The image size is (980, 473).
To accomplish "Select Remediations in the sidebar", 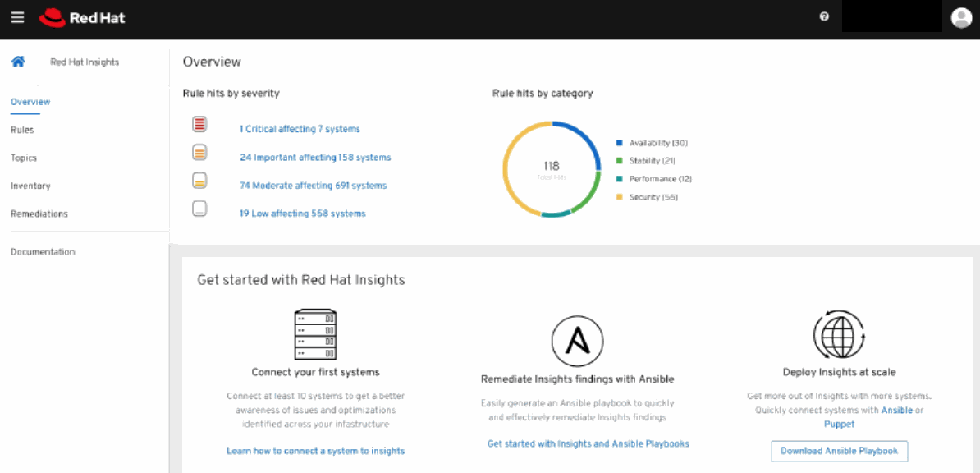I will click(x=39, y=214).
